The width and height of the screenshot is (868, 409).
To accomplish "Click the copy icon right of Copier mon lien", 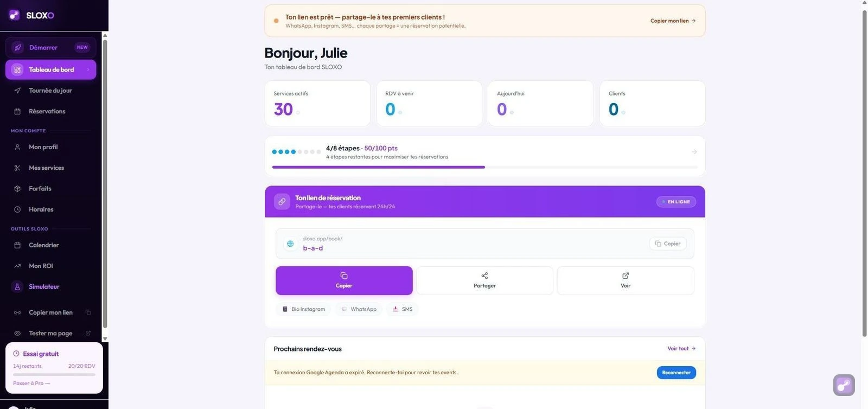I will click(88, 312).
